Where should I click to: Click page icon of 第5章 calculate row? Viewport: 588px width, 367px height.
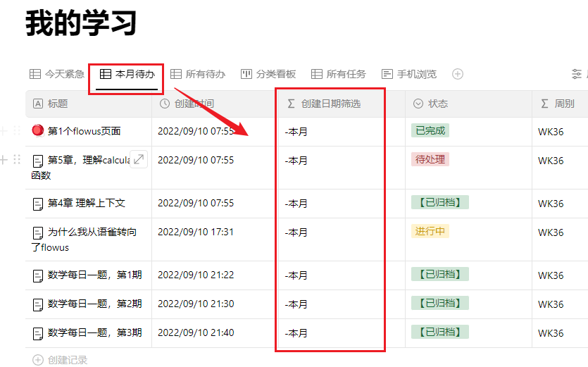(x=38, y=161)
